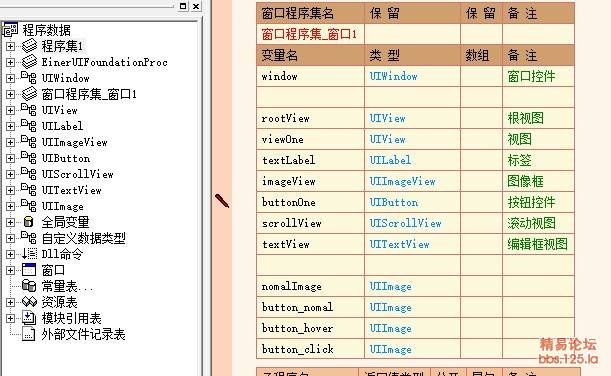Expand the 窗口程序集_窗口1 tree node

(x=11, y=94)
